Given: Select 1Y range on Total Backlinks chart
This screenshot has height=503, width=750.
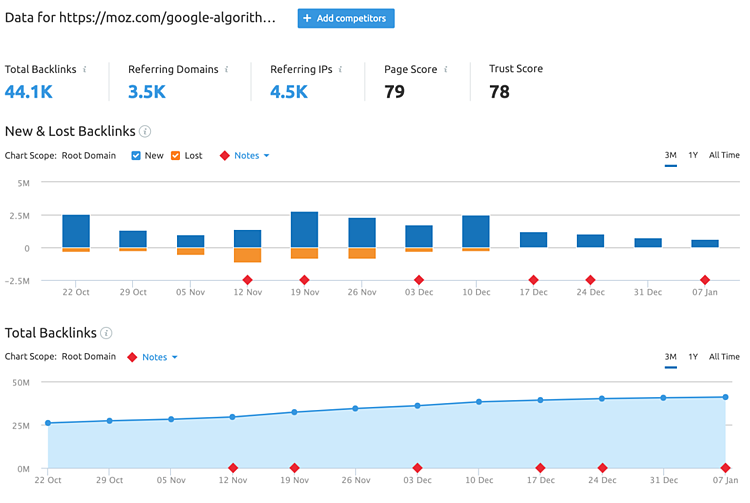Looking at the screenshot, I should (x=693, y=357).
